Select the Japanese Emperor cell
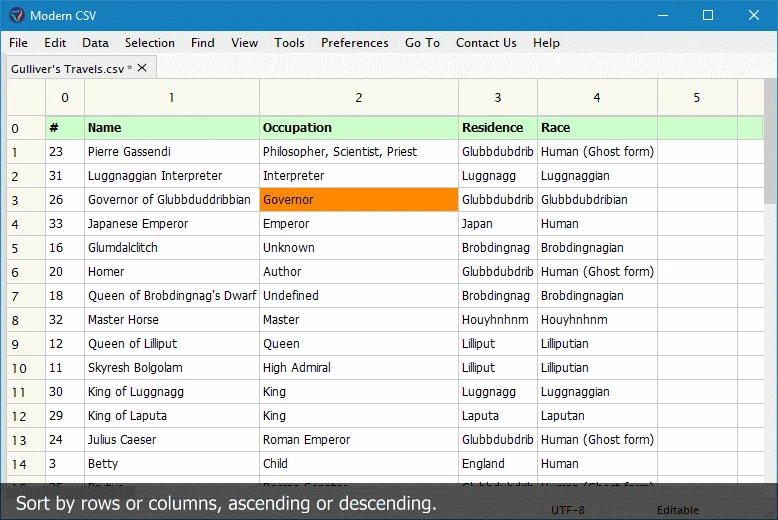 [x=172, y=224]
